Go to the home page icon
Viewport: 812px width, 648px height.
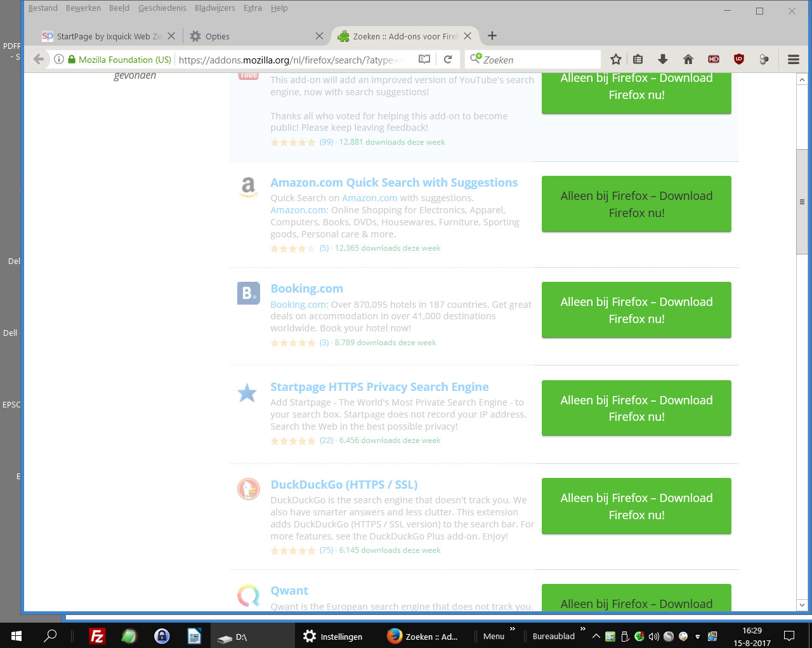(x=688, y=59)
